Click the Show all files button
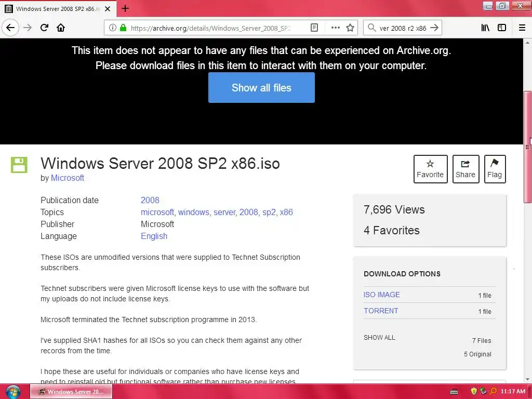Image resolution: width=532 pixels, height=399 pixels. 261,87
